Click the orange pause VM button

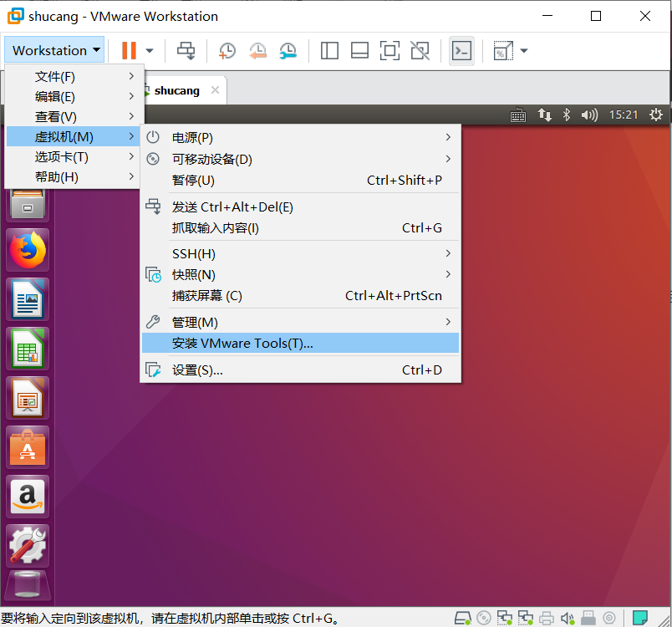pyautogui.click(x=129, y=50)
